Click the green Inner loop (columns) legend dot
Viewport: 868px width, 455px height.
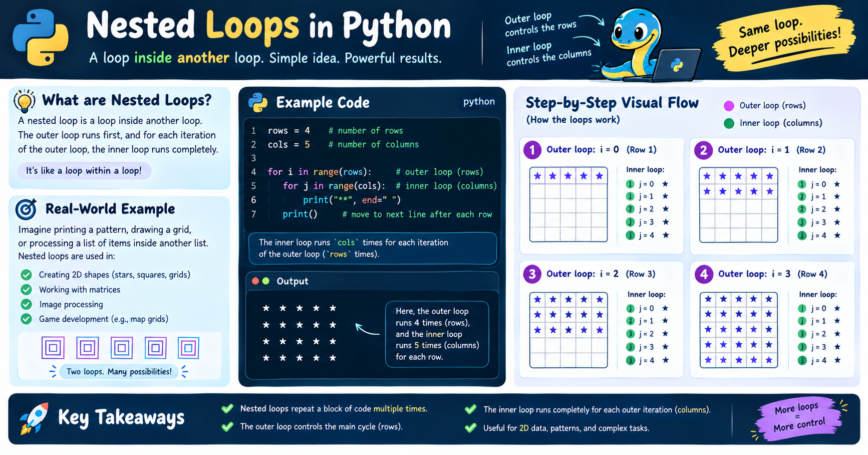pos(729,123)
